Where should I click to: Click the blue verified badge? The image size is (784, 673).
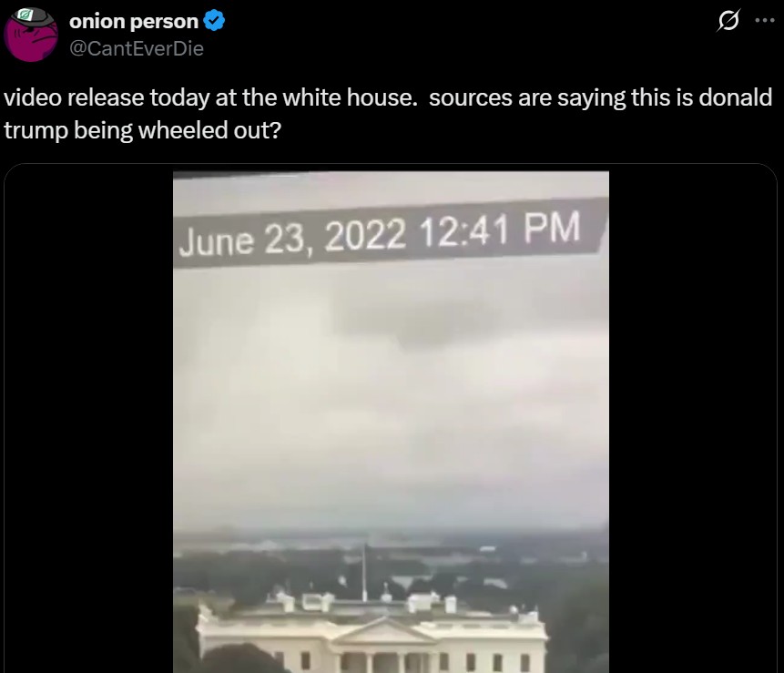tap(215, 21)
